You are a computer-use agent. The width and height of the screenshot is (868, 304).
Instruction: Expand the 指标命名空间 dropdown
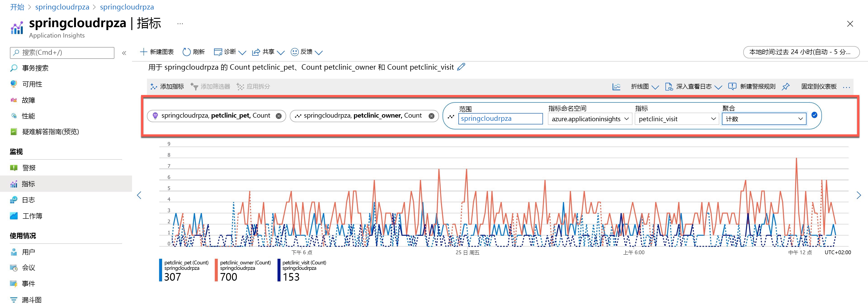click(590, 119)
